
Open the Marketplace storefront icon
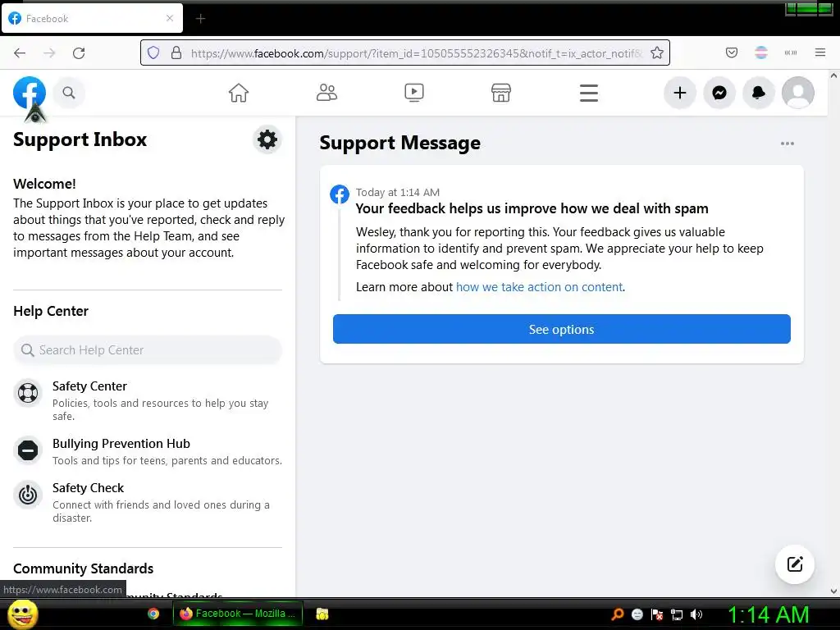click(x=501, y=93)
